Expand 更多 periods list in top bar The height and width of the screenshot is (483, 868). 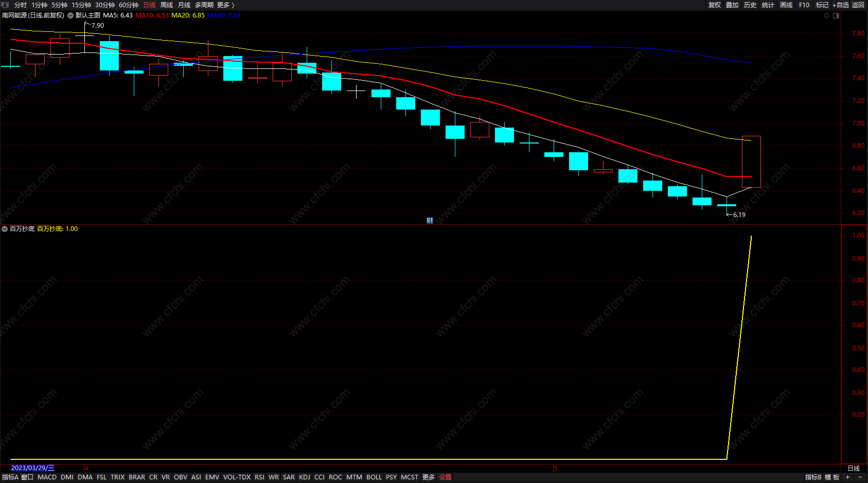(x=225, y=5)
